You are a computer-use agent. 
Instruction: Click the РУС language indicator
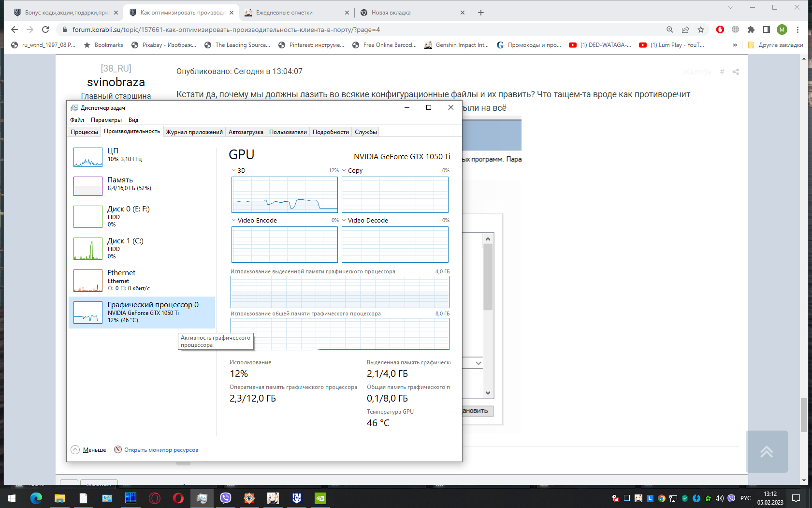tap(746, 498)
